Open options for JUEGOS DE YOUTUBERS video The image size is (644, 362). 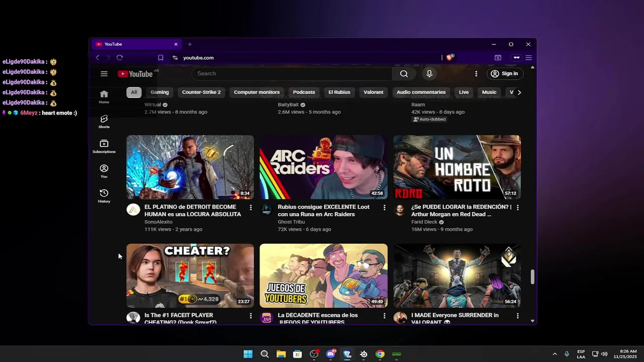tap(384, 316)
